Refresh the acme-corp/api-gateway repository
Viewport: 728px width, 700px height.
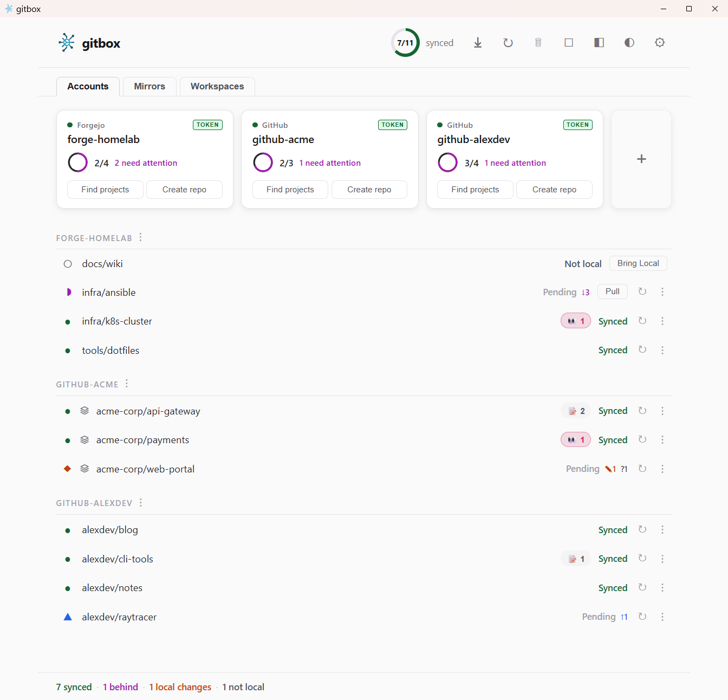[x=642, y=411]
